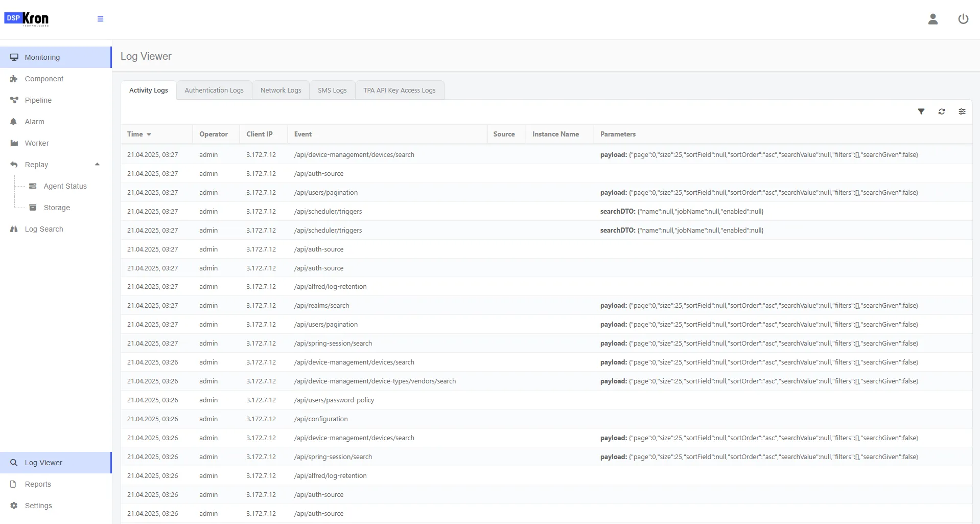Viewport: 980px width, 524px height.
Task: Refresh the activity log table
Action: (x=942, y=111)
